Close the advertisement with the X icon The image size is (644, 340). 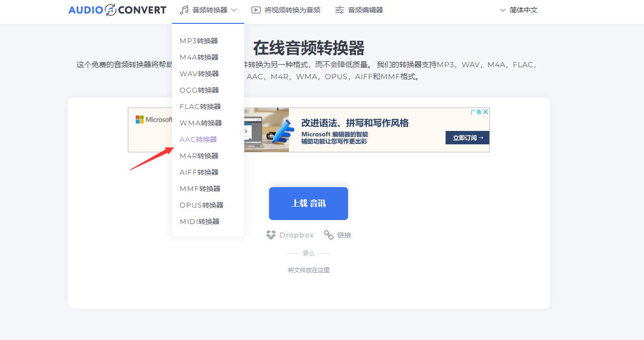pyautogui.click(x=486, y=112)
